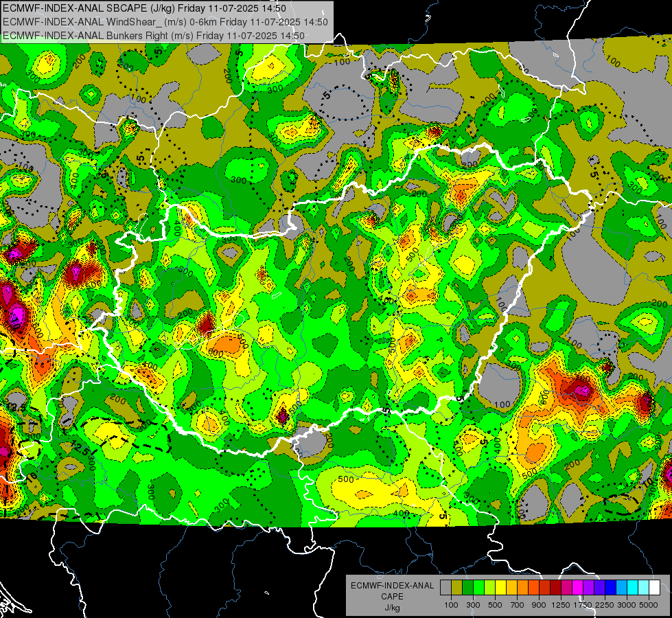Select the pure yellow legend swatch after 500
Screen dimensions: 672x618
point(501,588)
